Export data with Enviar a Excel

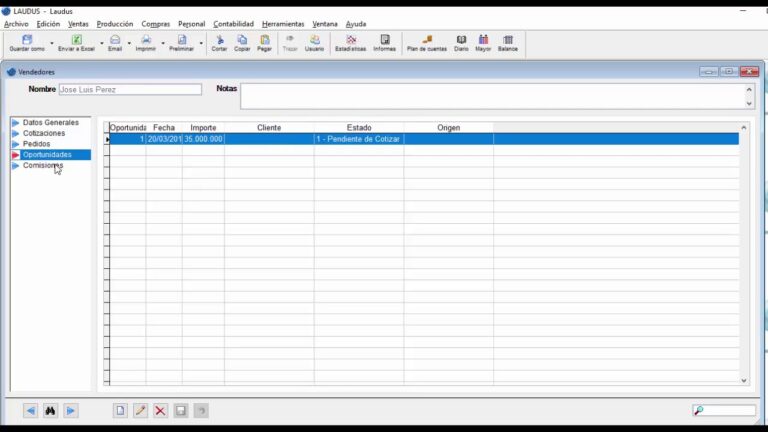[76, 42]
